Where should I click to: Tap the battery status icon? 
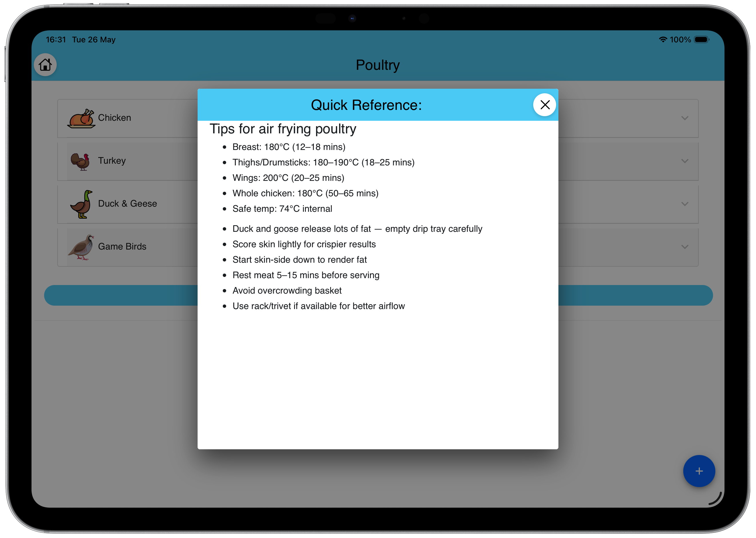click(702, 39)
